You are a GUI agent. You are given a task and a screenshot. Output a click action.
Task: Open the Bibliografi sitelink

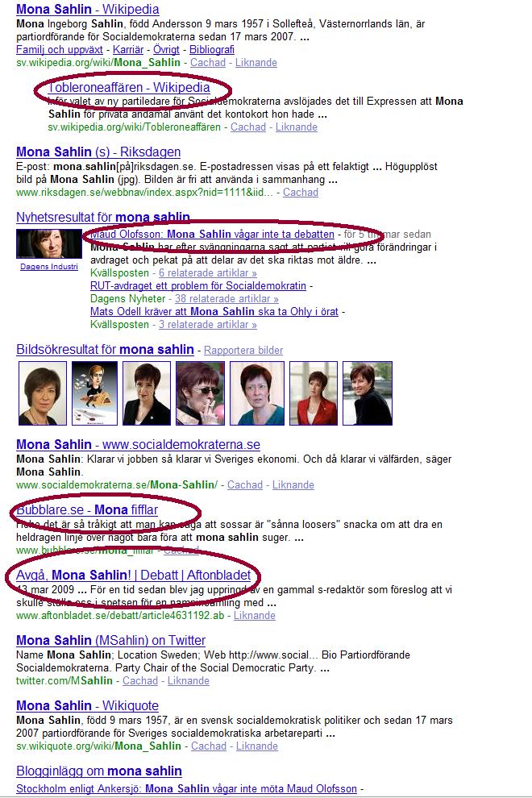[212, 49]
